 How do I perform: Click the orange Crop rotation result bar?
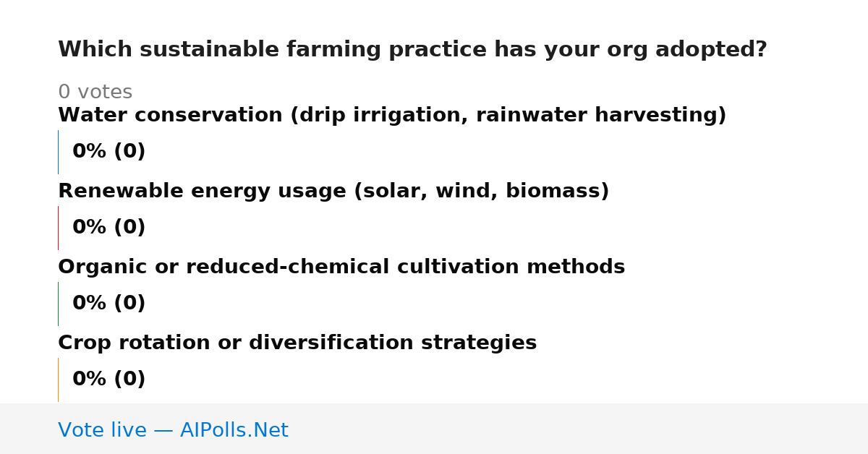(x=58, y=380)
